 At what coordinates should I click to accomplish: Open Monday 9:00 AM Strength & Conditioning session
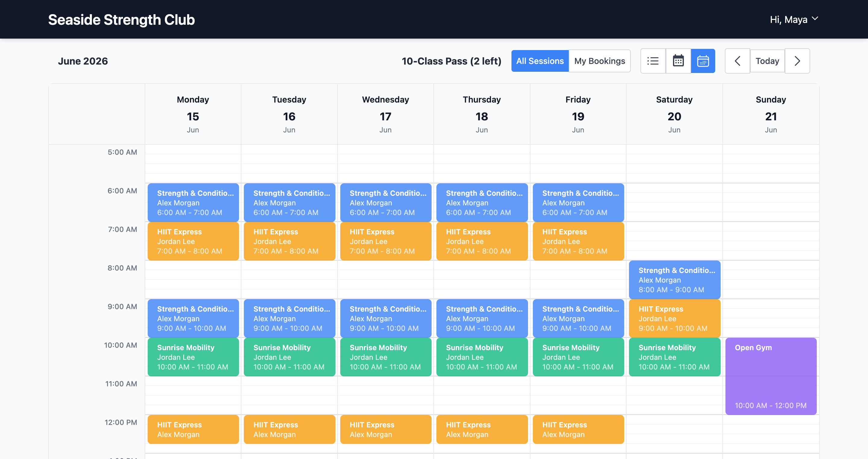193,318
